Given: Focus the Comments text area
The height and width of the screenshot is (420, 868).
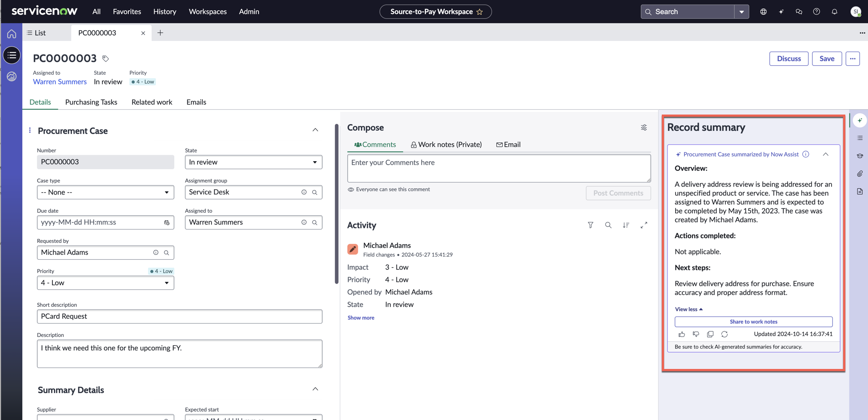Looking at the screenshot, I should click(499, 168).
